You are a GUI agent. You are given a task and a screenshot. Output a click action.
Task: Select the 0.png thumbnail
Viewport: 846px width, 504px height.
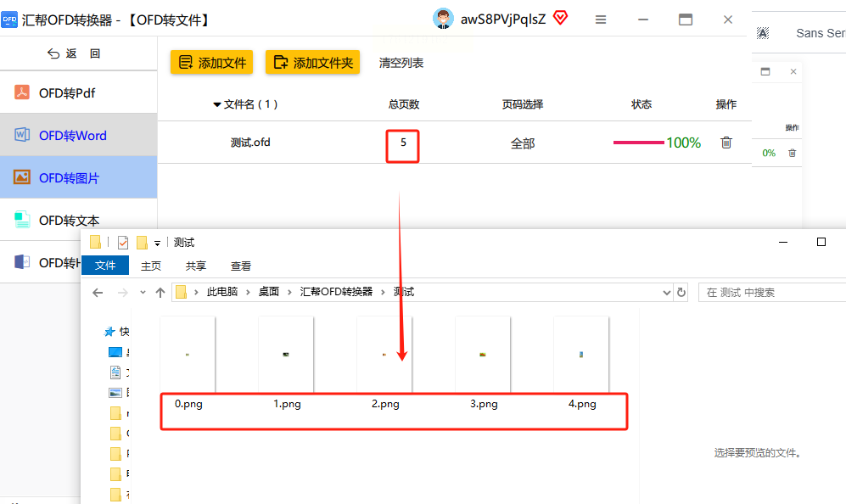(188, 355)
